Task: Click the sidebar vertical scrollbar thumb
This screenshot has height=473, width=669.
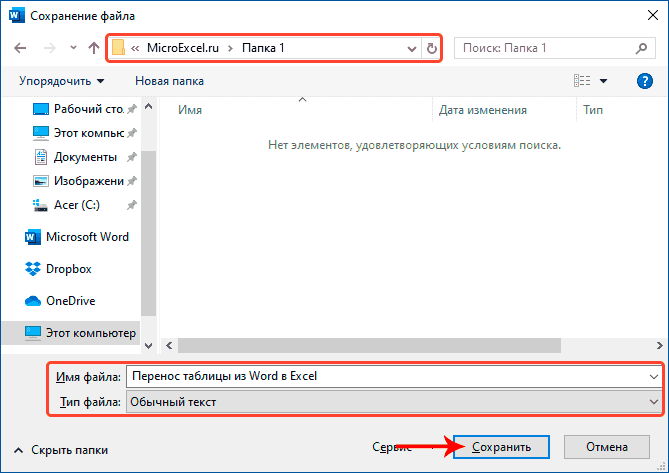Action: pos(148,233)
